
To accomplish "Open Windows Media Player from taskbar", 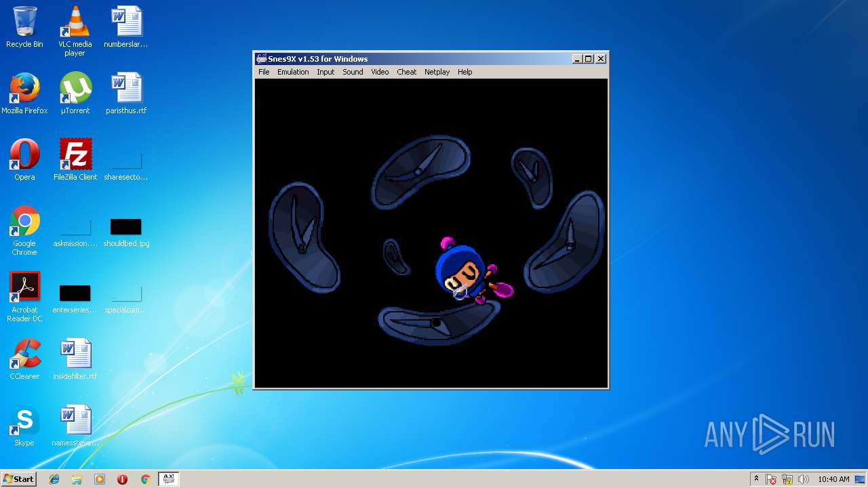I will [100, 479].
